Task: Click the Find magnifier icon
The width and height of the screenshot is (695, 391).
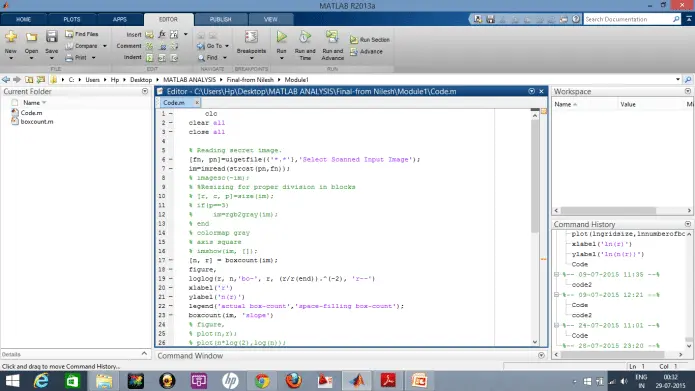Action: pos(201,58)
